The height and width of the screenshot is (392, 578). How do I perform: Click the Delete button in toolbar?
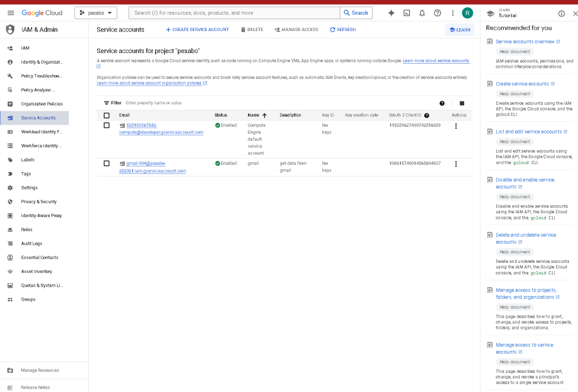tap(252, 29)
